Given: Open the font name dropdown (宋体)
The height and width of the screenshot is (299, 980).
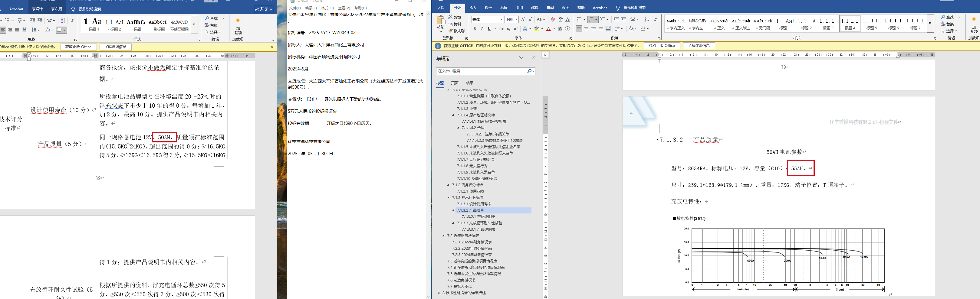Looking at the screenshot, I should tap(502, 19).
